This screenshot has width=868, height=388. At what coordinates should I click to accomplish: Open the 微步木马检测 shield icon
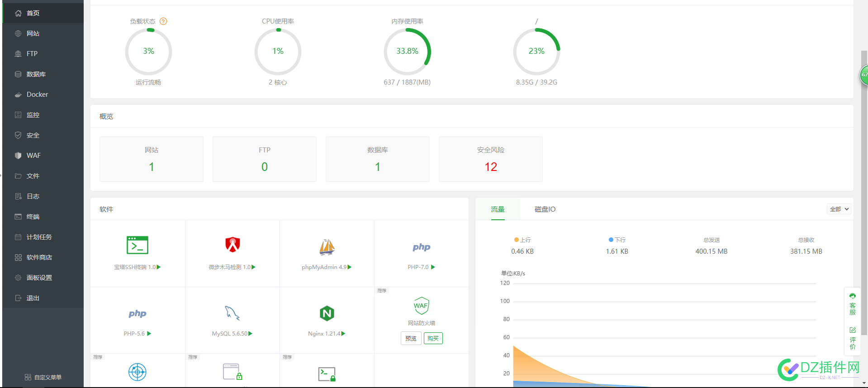[232, 245]
